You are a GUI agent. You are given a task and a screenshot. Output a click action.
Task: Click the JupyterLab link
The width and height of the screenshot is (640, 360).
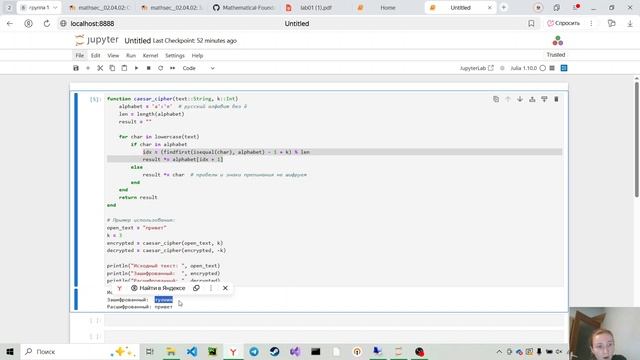point(476,68)
